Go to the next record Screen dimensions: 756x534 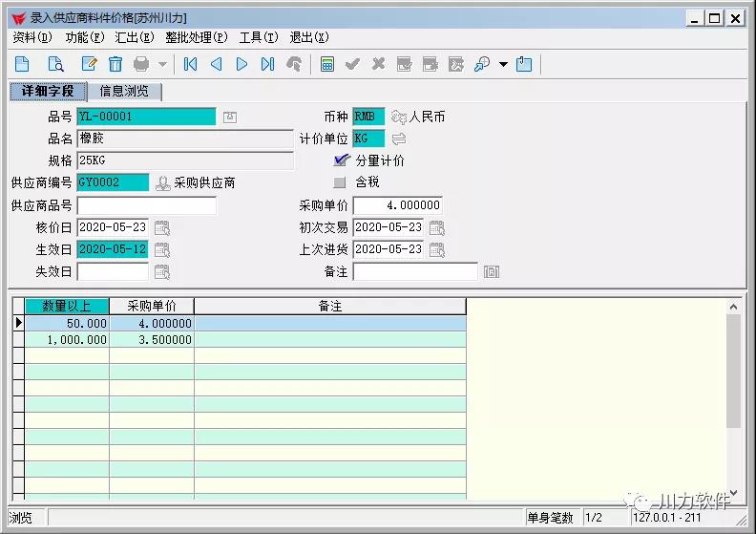(x=241, y=64)
